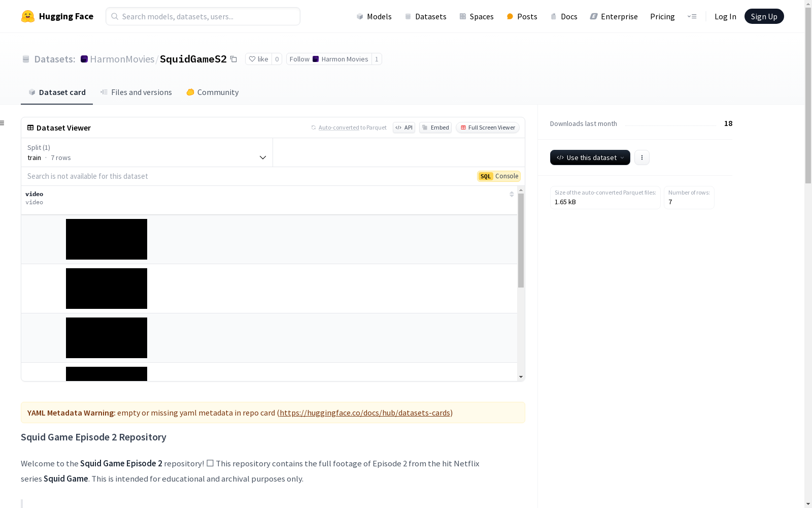Click Log In
The width and height of the screenshot is (812, 508).
pyautogui.click(x=725, y=16)
